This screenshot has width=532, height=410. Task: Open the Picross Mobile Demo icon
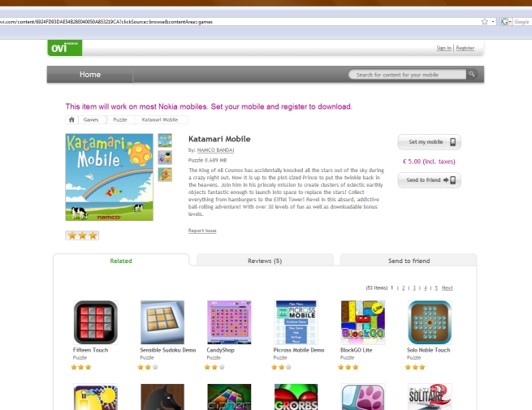click(x=296, y=322)
